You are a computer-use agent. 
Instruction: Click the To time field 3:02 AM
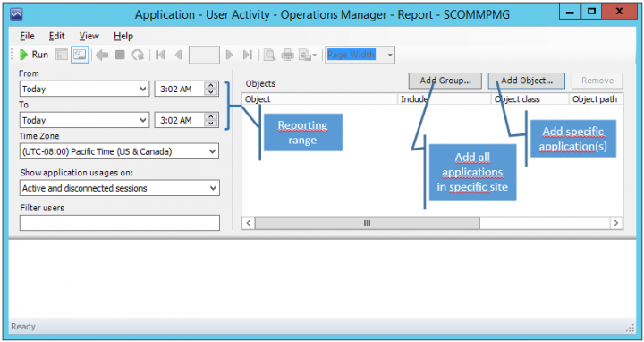[180, 120]
